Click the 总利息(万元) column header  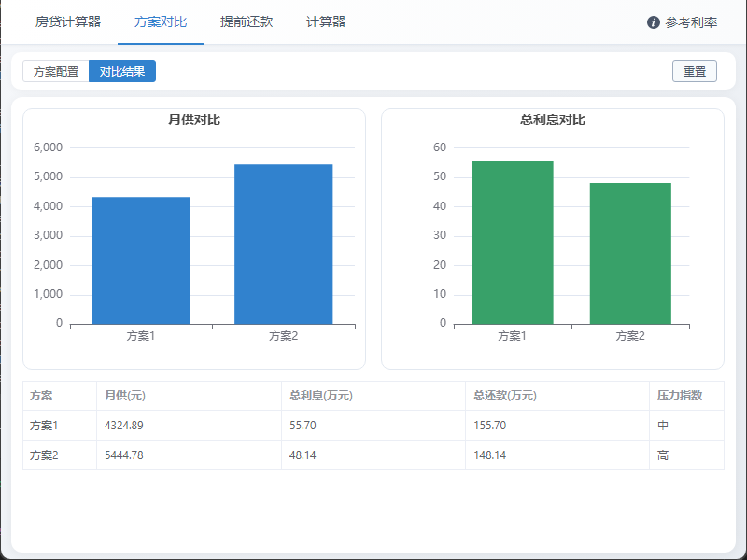tap(321, 396)
